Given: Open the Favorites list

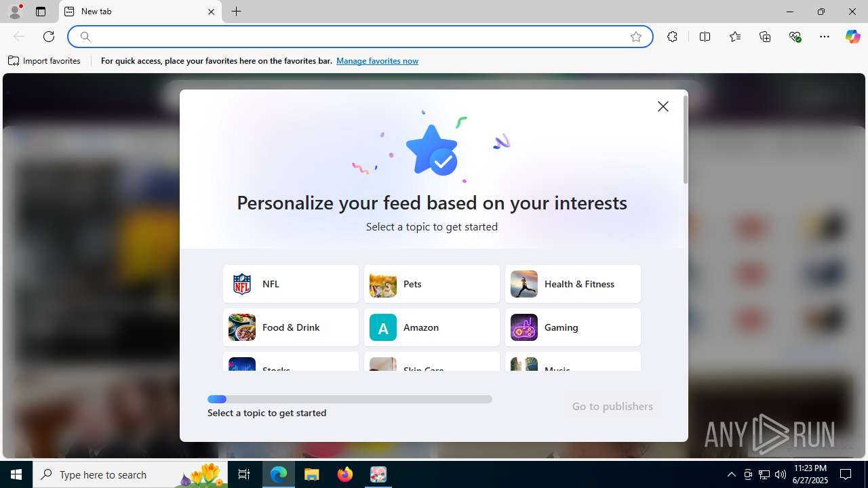Looking at the screenshot, I should 735,37.
